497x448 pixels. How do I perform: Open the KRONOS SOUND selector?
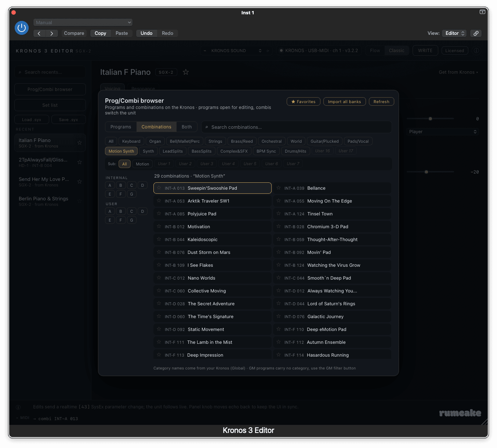pos(232,51)
